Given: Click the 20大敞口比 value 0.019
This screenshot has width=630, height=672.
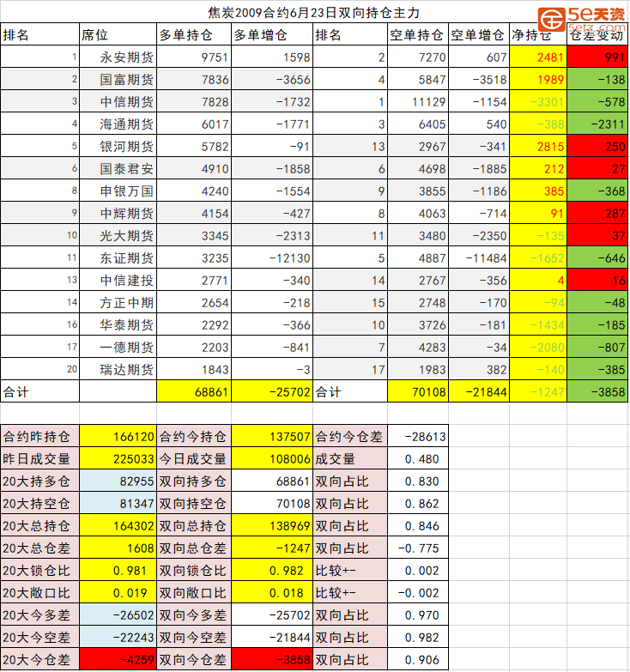Looking at the screenshot, I should [118, 592].
